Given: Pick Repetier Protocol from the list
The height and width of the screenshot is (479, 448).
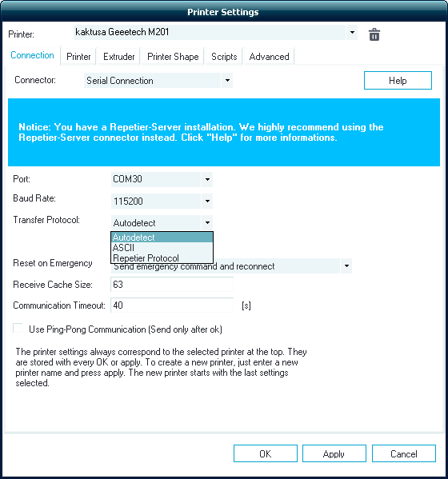Looking at the screenshot, I should (162, 258).
